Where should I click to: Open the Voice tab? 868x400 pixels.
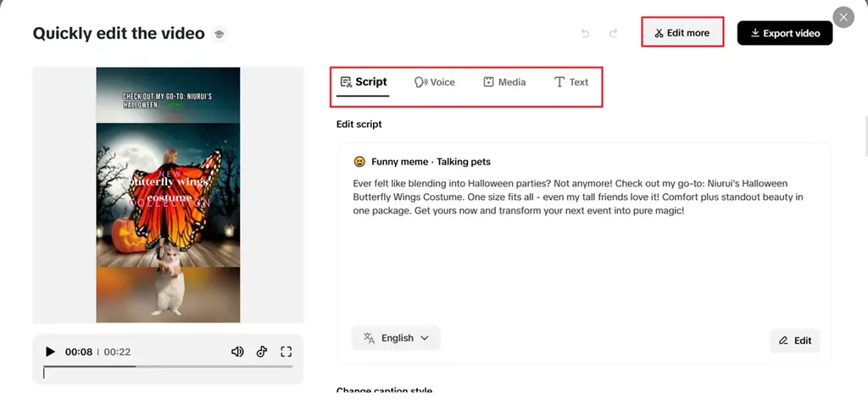434,82
